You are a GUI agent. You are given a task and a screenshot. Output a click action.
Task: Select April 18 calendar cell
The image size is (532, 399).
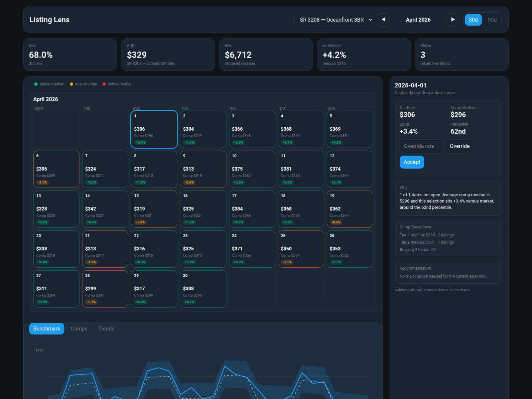pos(301,209)
